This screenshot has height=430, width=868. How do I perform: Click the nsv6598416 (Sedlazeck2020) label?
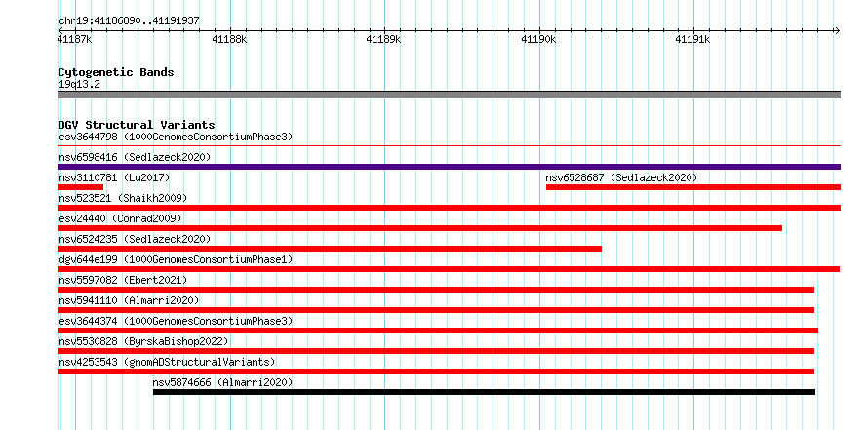pos(135,157)
